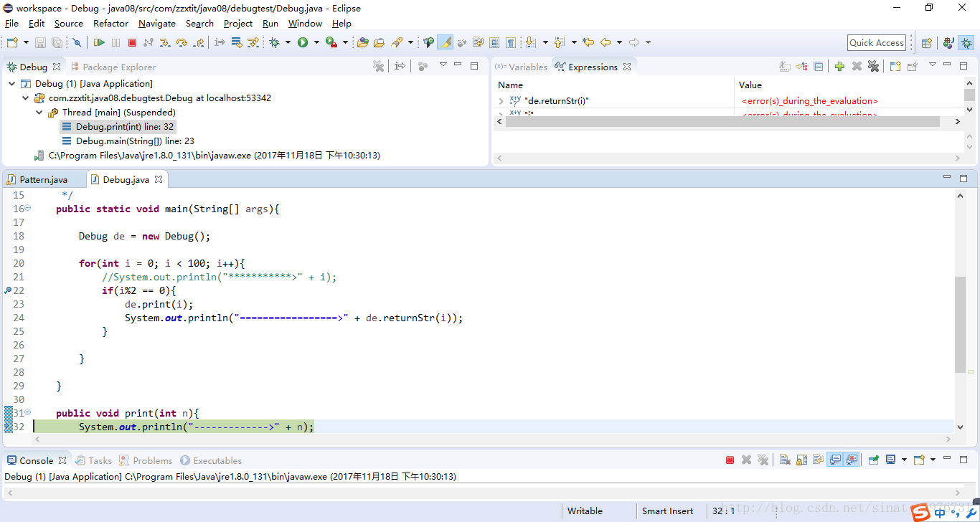This screenshot has width=980, height=522.
Task: Toggle Word Wrap in Console toolbar
Action: (819, 460)
